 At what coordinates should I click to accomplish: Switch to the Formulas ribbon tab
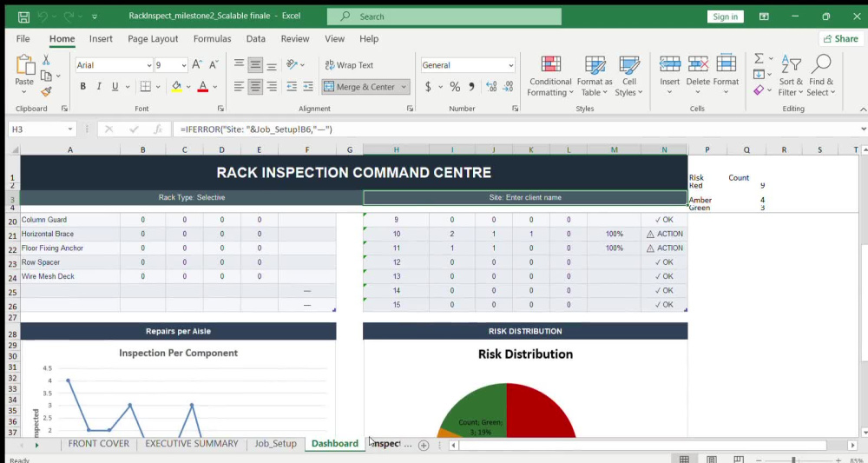point(212,39)
